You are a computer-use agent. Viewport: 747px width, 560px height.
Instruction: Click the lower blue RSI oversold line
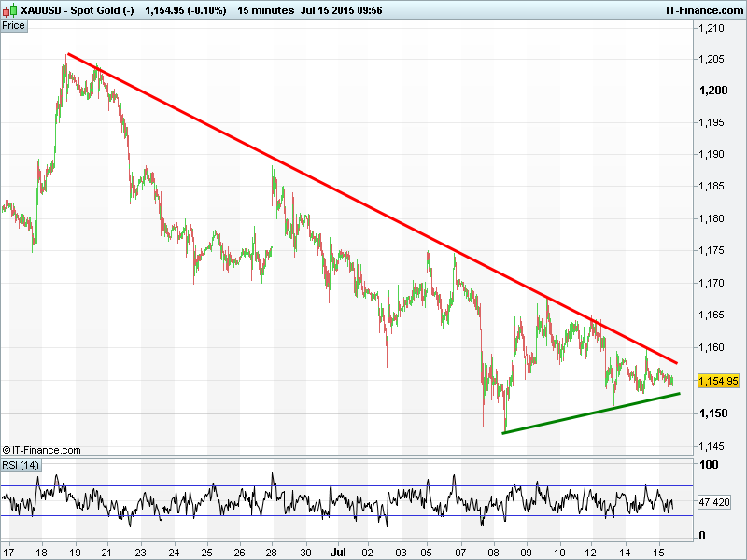[x=345, y=516]
